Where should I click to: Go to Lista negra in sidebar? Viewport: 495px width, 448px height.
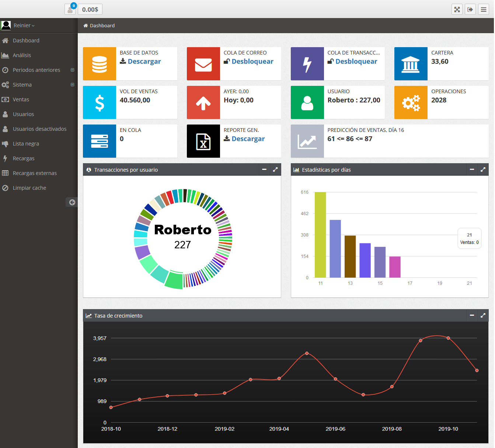pos(26,144)
